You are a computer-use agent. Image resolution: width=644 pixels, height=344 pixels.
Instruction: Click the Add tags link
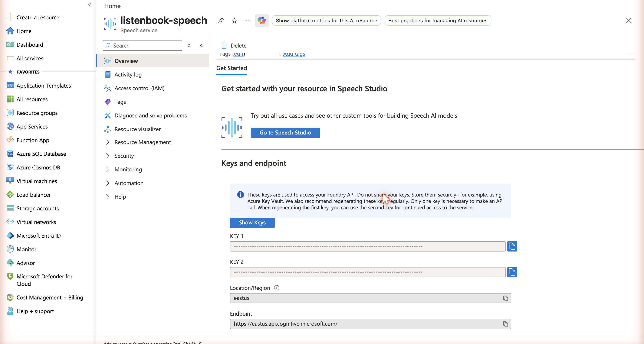294,54
